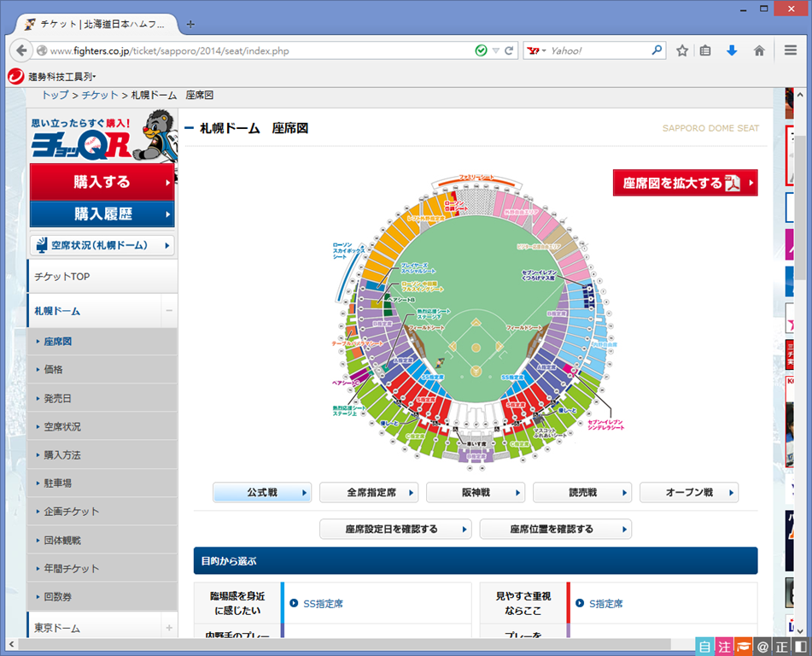
Task: Open the address bar history dropdown arrow
Action: (495, 50)
